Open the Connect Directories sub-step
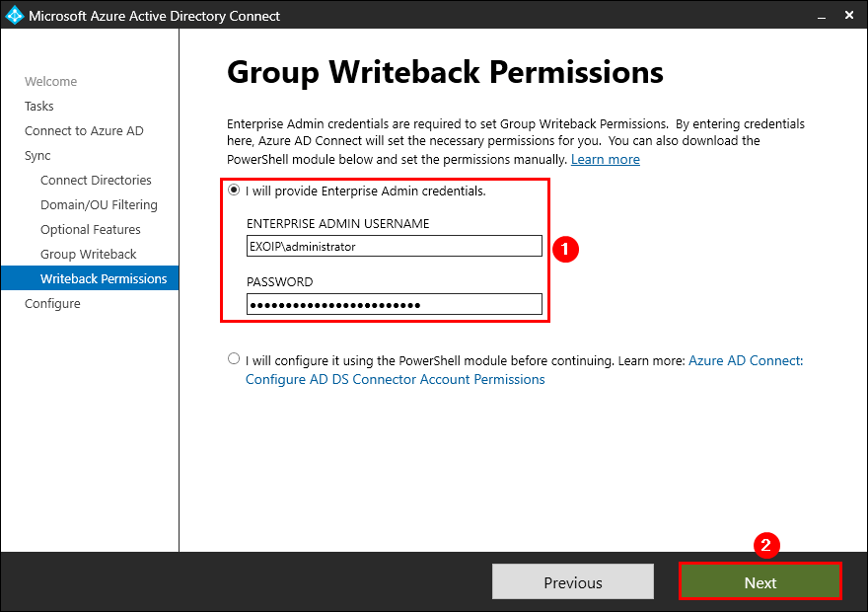This screenshot has height=612, width=868. (x=96, y=180)
